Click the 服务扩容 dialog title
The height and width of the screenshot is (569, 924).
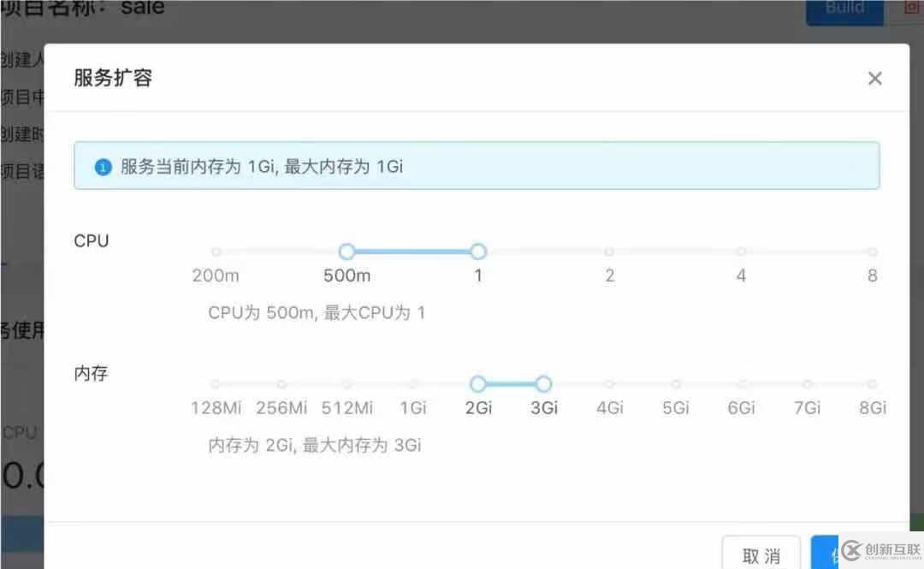(113, 78)
